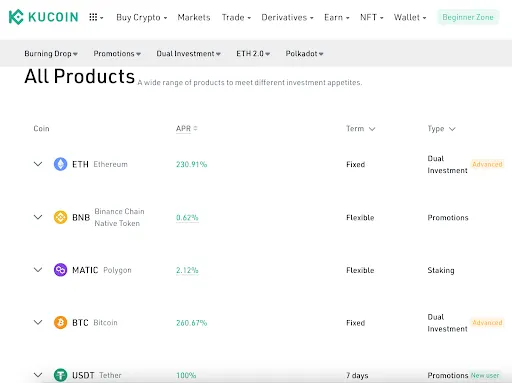Image resolution: width=512 pixels, height=383 pixels.
Task: Open the Derivatives menu
Action: coord(287,17)
